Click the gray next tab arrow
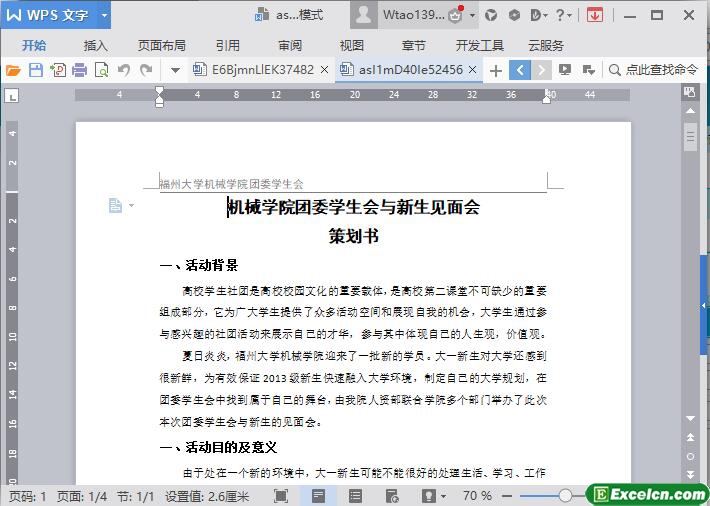The width and height of the screenshot is (710, 506). (541, 70)
